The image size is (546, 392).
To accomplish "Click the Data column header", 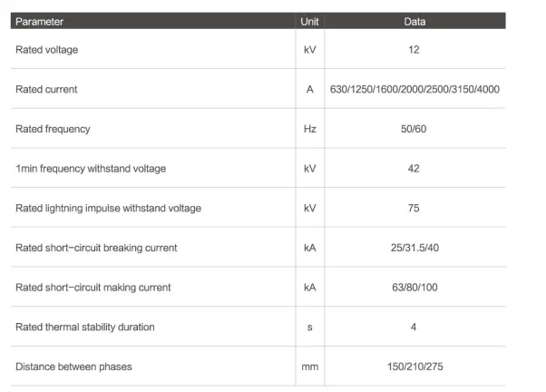I will click(414, 22).
